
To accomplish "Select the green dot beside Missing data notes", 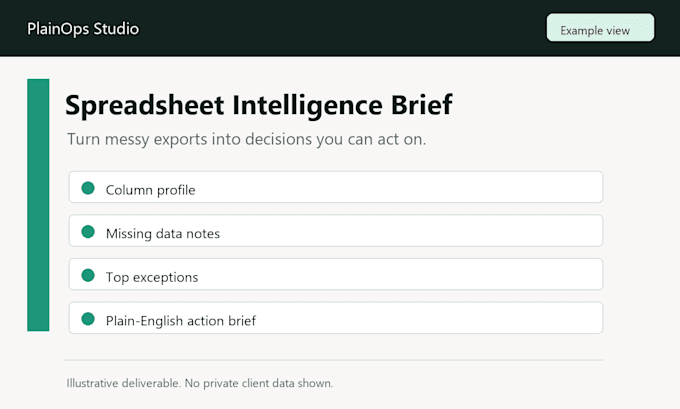I will tap(88, 232).
